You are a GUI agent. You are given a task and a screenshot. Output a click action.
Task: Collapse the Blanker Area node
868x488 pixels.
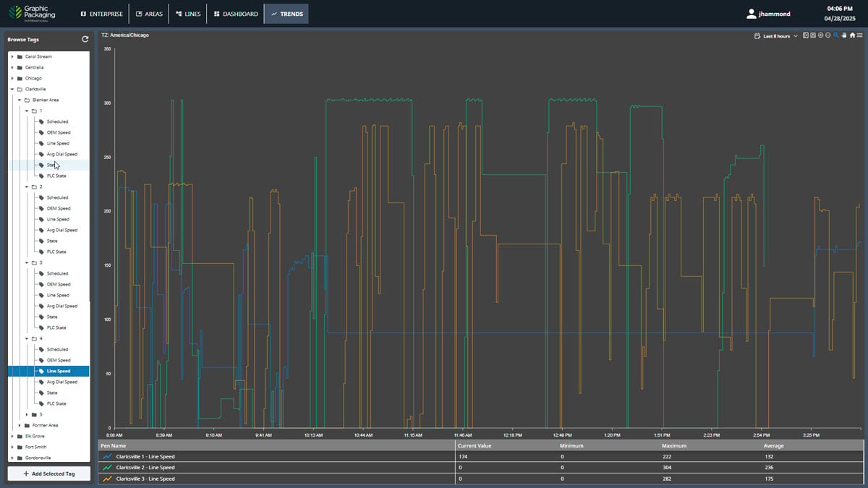click(20, 100)
